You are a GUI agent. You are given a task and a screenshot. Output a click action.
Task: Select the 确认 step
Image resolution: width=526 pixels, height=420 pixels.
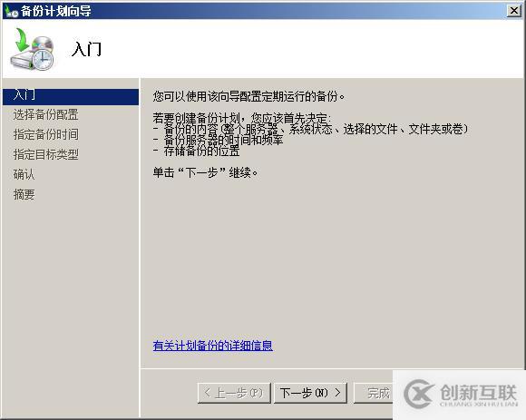[24, 174]
